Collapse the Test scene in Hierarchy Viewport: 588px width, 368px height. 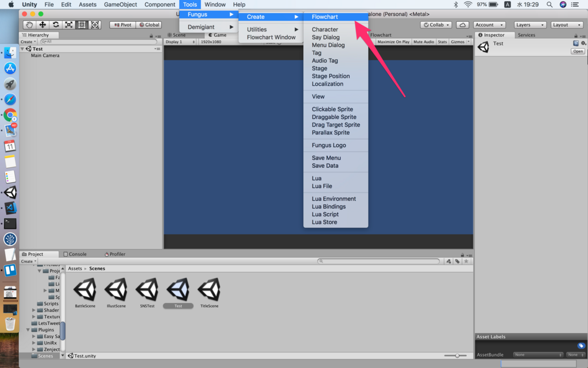click(x=22, y=49)
